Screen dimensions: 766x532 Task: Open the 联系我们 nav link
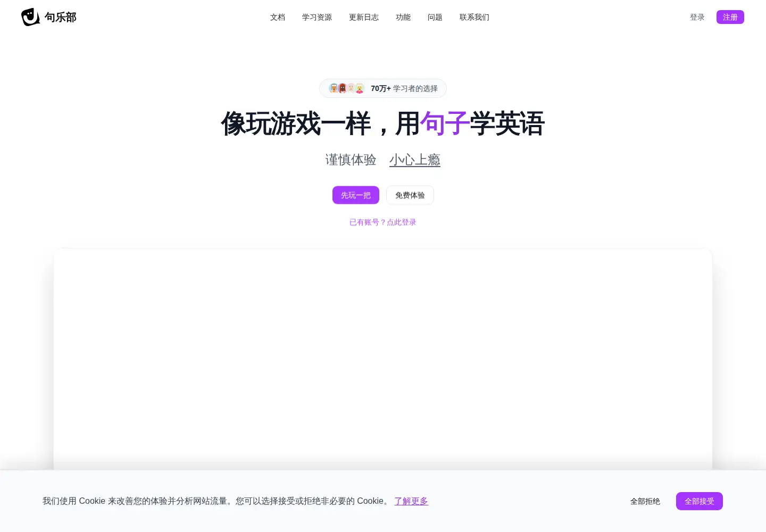point(474,17)
